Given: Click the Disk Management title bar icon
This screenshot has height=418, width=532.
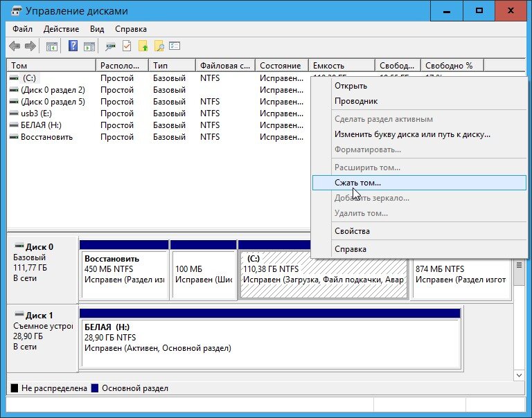Looking at the screenshot, I should point(16,11).
